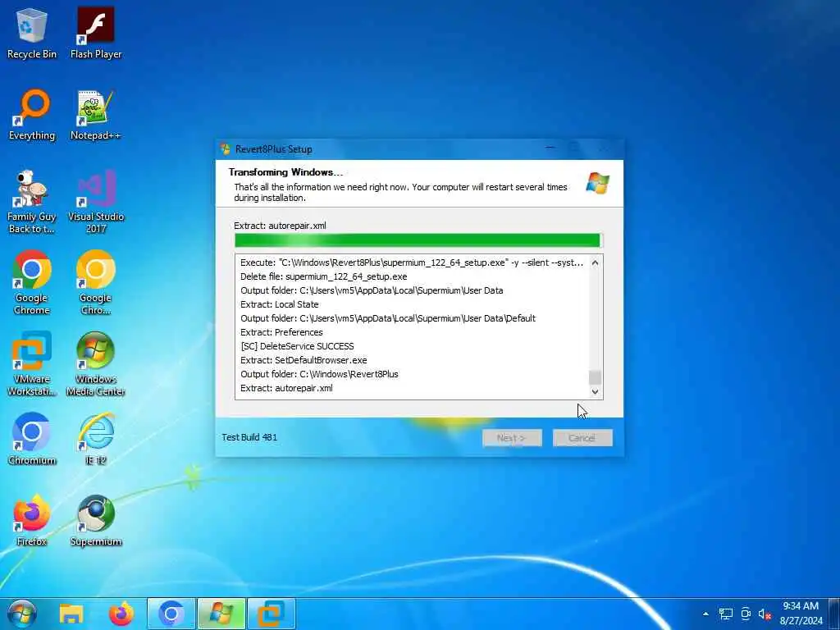Select the VMware Workstation desktop shortcut
This screenshot has height=630, width=840.
click(x=32, y=364)
